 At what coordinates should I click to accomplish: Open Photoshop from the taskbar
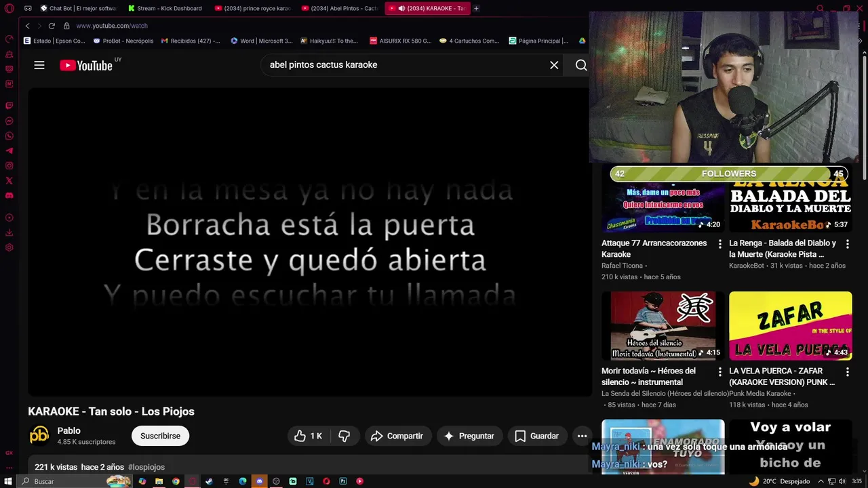click(x=343, y=481)
